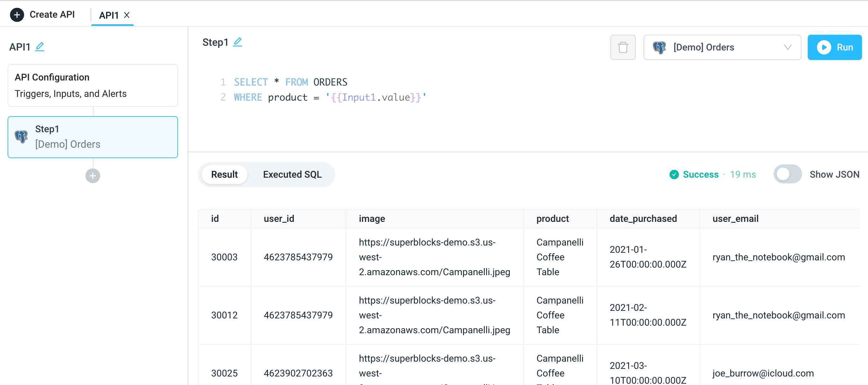The width and height of the screenshot is (868, 385).
Task: Click the plus button to add a new step
Action: click(92, 175)
